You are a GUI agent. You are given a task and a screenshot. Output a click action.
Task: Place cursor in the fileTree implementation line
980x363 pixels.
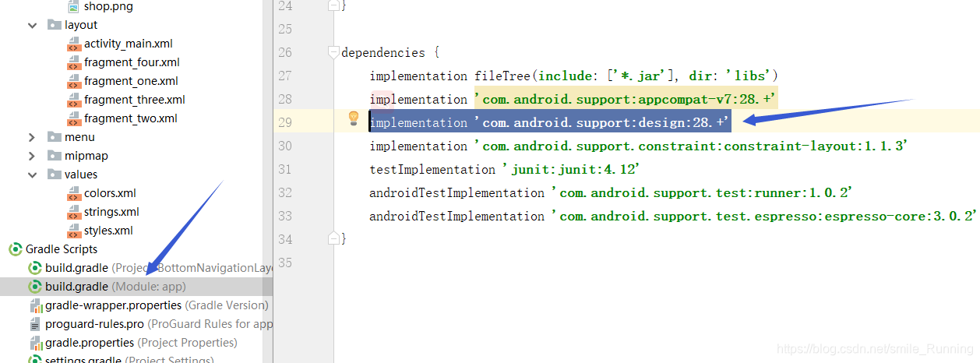574,76
